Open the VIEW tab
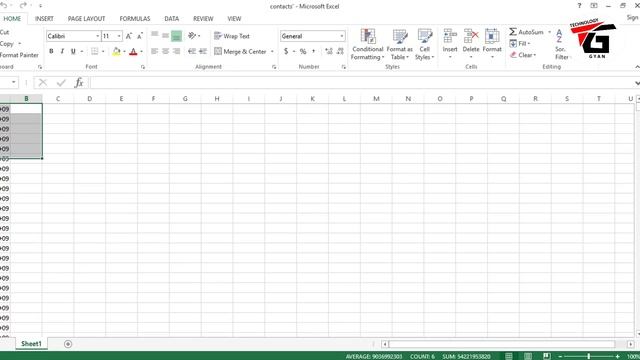 (x=234, y=19)
